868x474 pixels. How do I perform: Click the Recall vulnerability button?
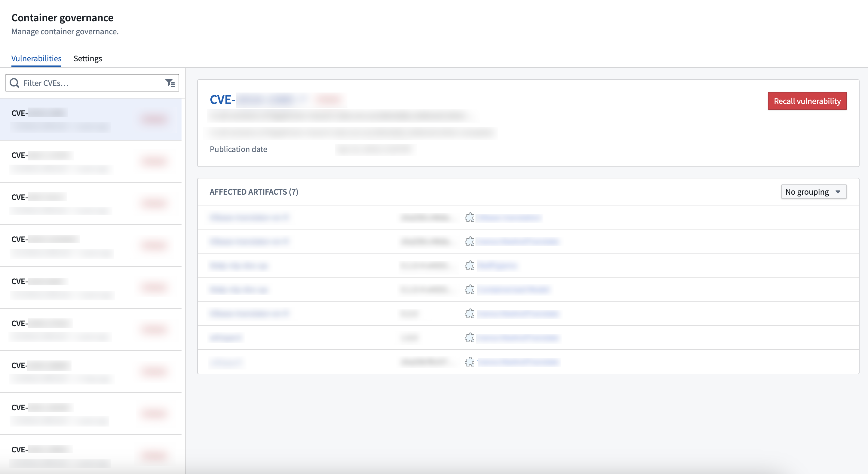coord(807,100)
